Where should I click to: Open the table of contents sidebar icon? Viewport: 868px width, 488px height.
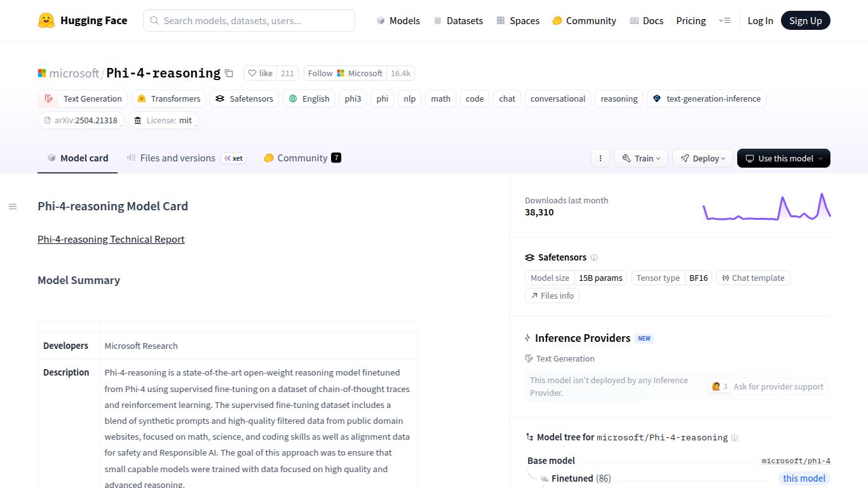(x=13, y=207)
